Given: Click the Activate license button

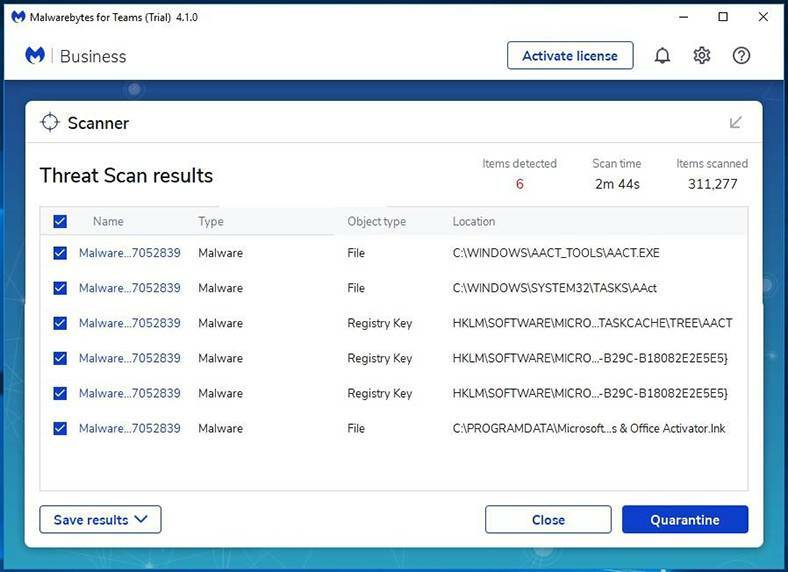Looking at the screenshot, I should pos(570,55).
